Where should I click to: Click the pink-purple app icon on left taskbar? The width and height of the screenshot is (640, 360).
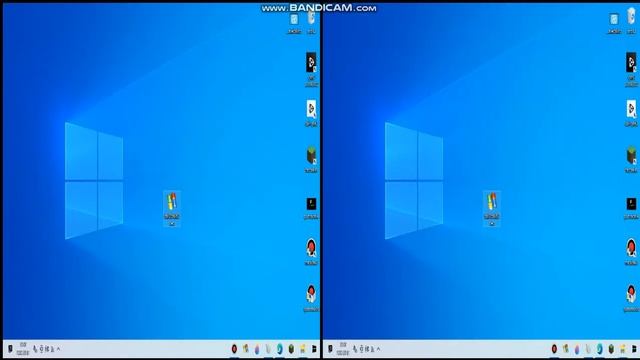[257, 349]
